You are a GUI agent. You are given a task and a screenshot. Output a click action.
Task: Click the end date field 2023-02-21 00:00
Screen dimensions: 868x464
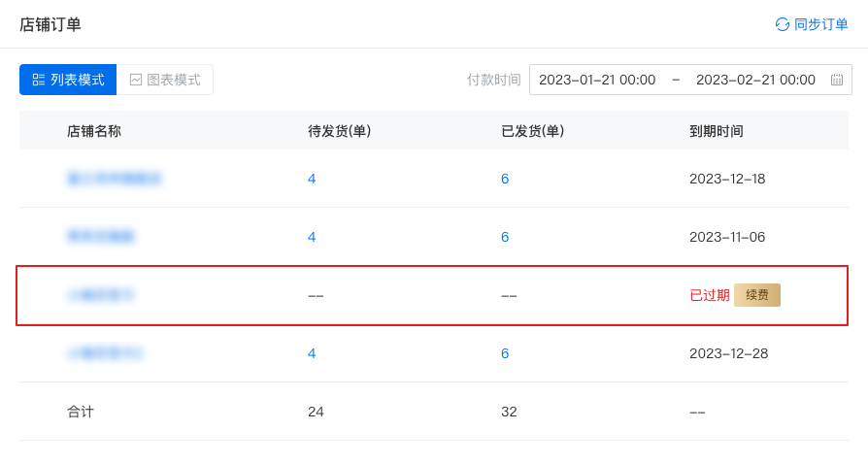755,80
